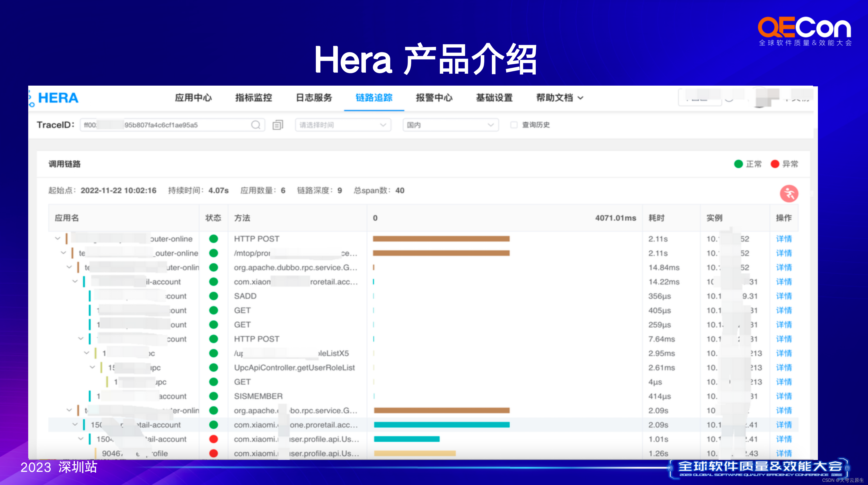Click green status dot in SADD row
The image size is (868, 485).
tap(213, 296)
